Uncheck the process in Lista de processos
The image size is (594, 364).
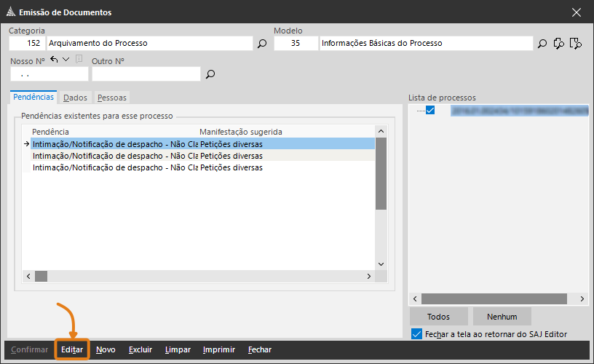[430, 111]
